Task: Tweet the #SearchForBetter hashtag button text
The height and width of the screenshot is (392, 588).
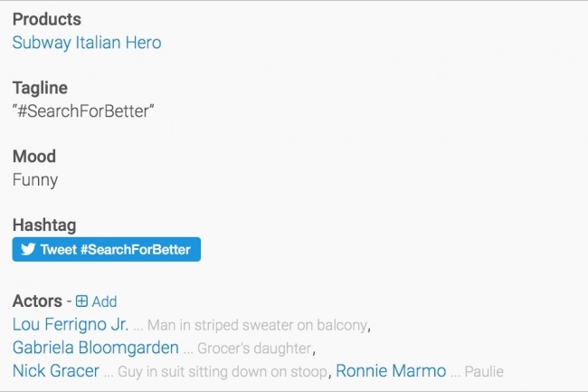Action: coord(116,250)
